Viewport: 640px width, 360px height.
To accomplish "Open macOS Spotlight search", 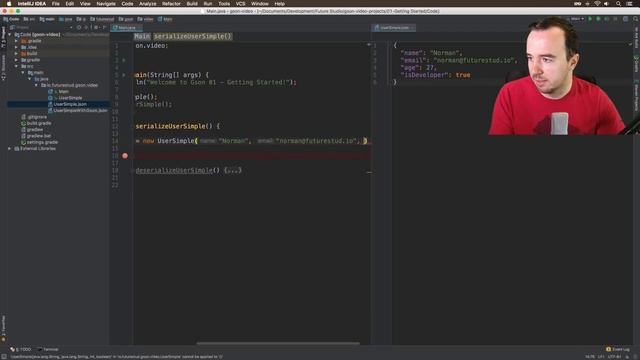I will [618, 4].
